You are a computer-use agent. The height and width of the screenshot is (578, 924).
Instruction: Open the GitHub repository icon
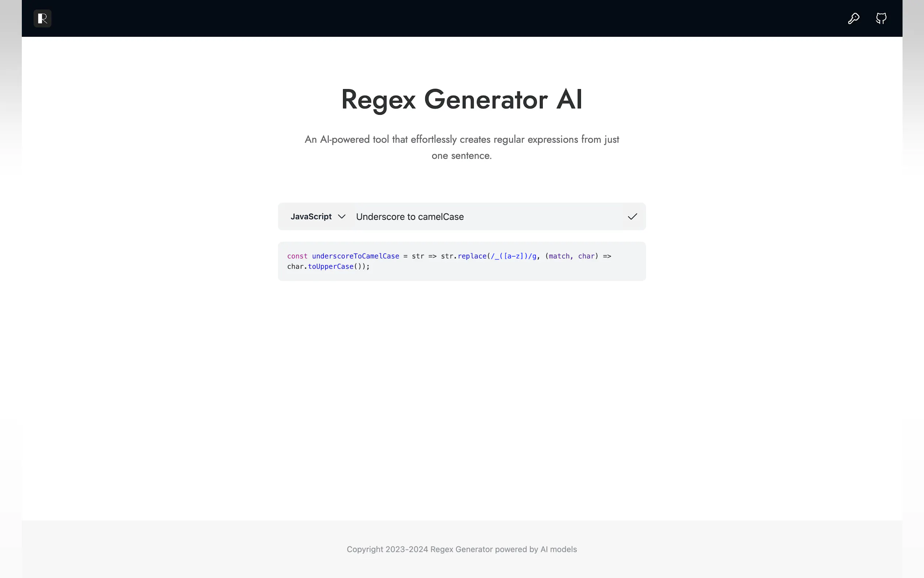tap(881, 18)
